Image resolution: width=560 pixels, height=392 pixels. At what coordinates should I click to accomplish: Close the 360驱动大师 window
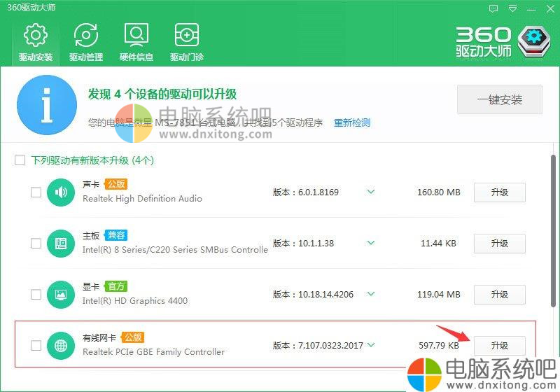pyautogui.click(x=550, y=8)
